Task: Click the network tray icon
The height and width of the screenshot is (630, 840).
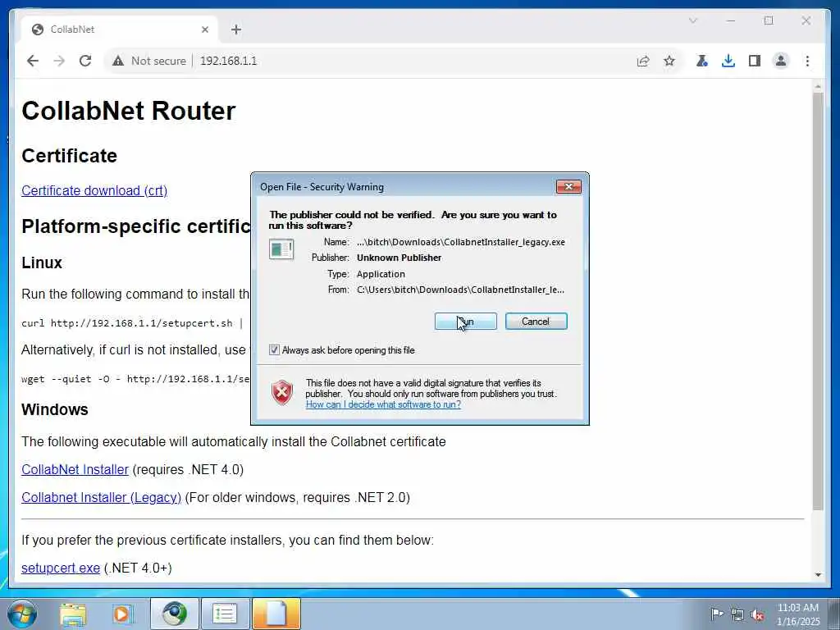Action: point(737,614)
